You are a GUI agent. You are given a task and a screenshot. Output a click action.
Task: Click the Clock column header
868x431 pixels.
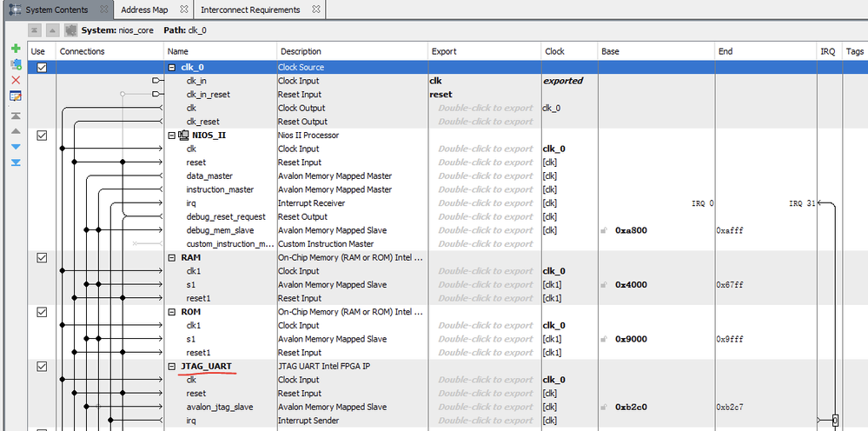click(x=569, y=51)
